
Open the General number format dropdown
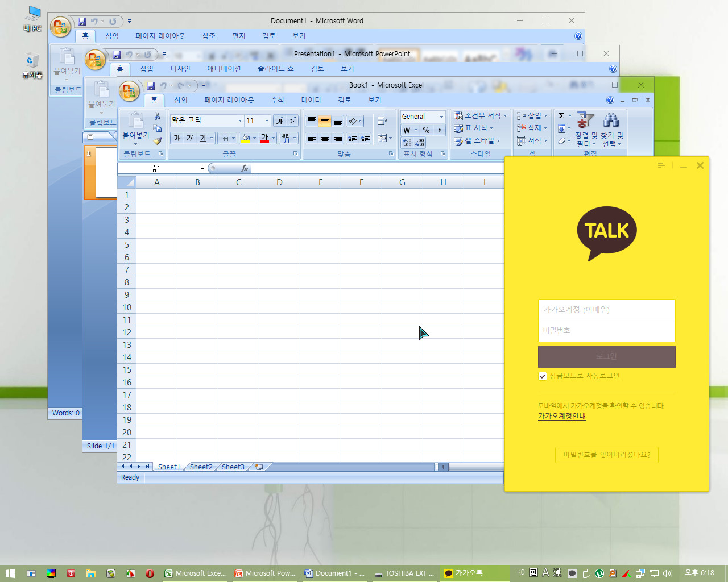coord(441,117)
